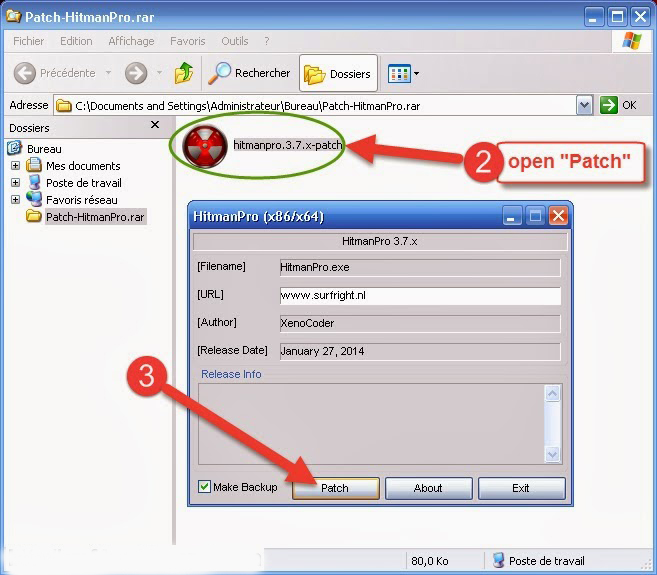Open Rechercher search tool

[x=249, y=73]
